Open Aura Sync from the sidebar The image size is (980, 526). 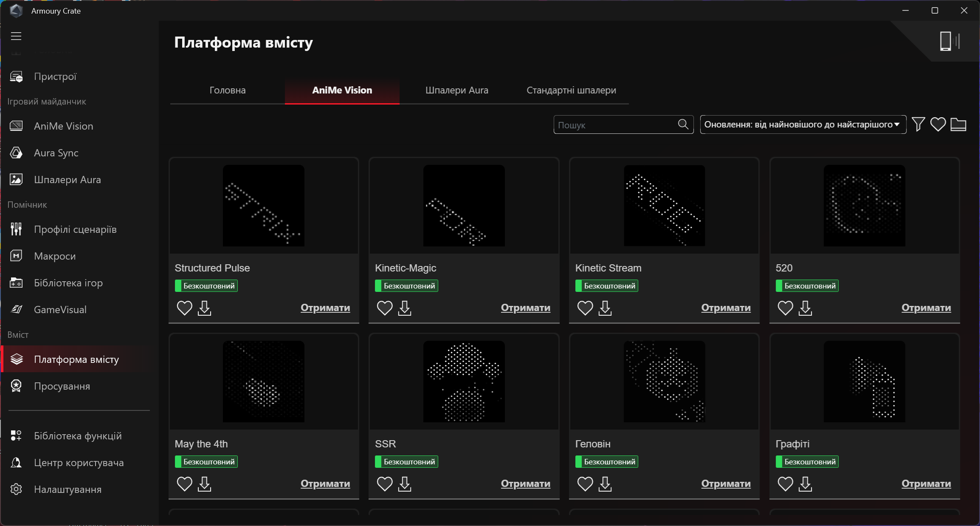pos(56,153)
